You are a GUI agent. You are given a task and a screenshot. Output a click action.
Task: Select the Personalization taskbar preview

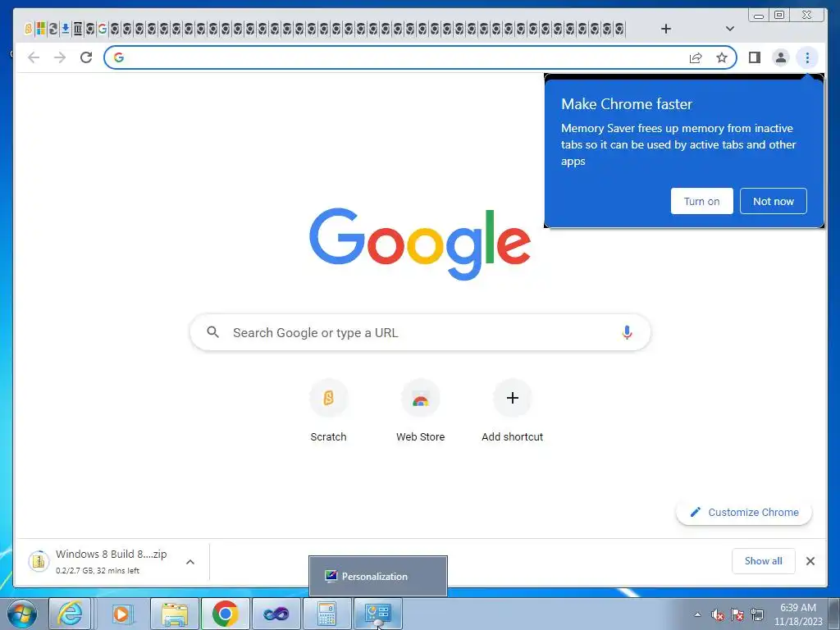click(x=378, y=576)
